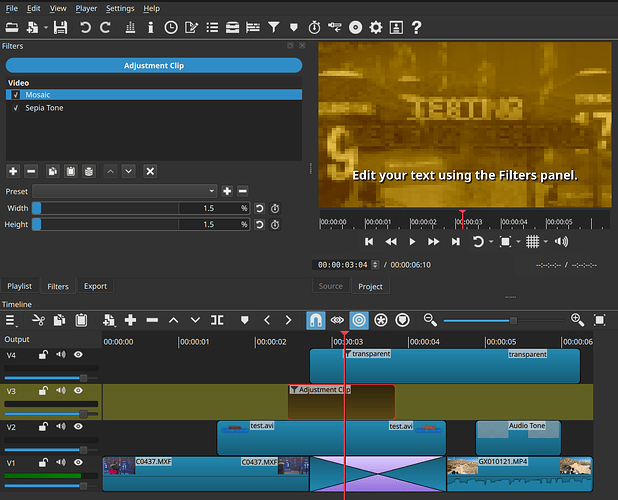The height and width of the screenshot is (500, 618).
Task: Open Jobs gear icon in main toolbar
Action: [376, 27]
